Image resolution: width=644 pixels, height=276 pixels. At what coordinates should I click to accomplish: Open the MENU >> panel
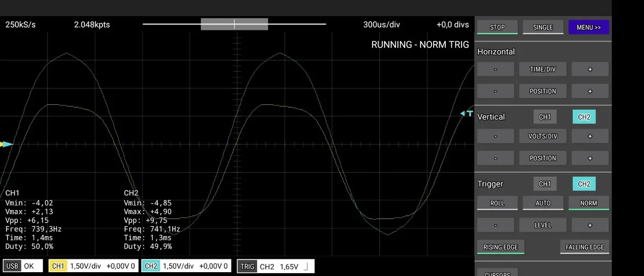[x=589, y=28]
